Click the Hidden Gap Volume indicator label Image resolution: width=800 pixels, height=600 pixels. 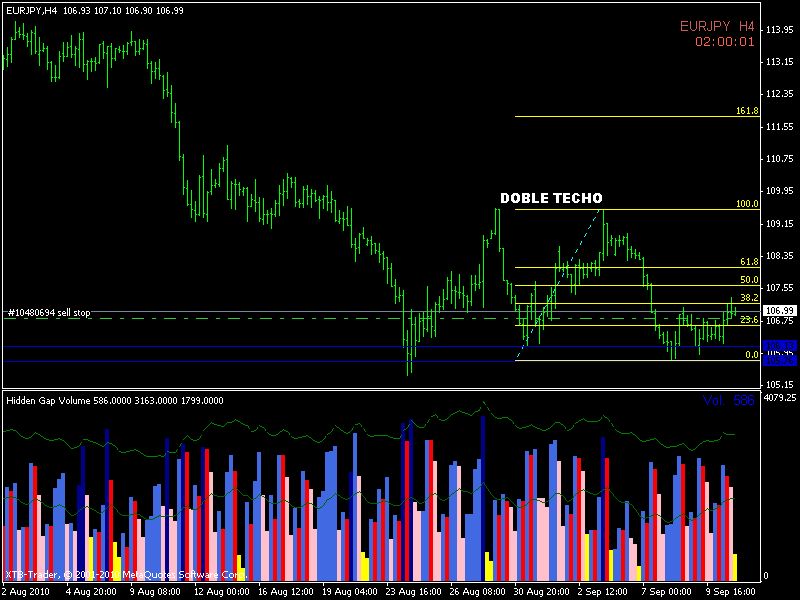point(115,400)
